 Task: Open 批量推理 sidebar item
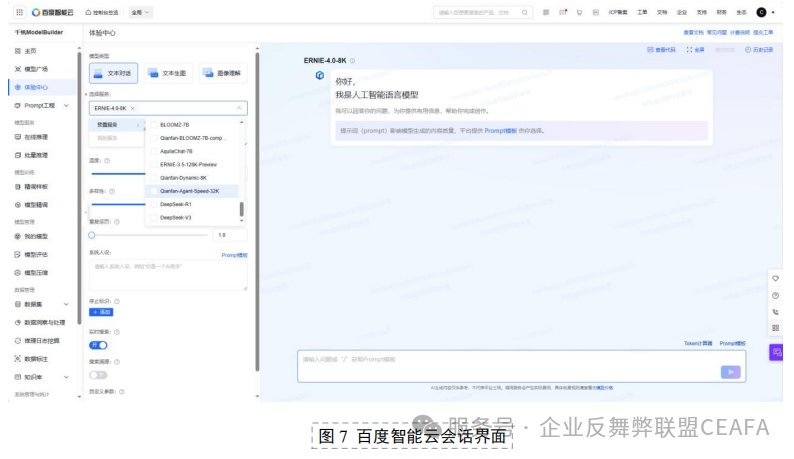[x=31, y=155]
